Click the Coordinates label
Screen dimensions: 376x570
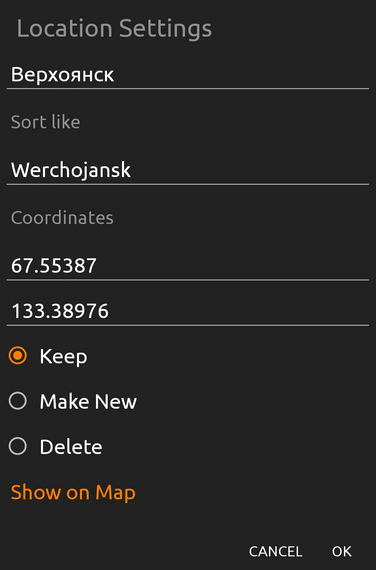coord(62,218)
